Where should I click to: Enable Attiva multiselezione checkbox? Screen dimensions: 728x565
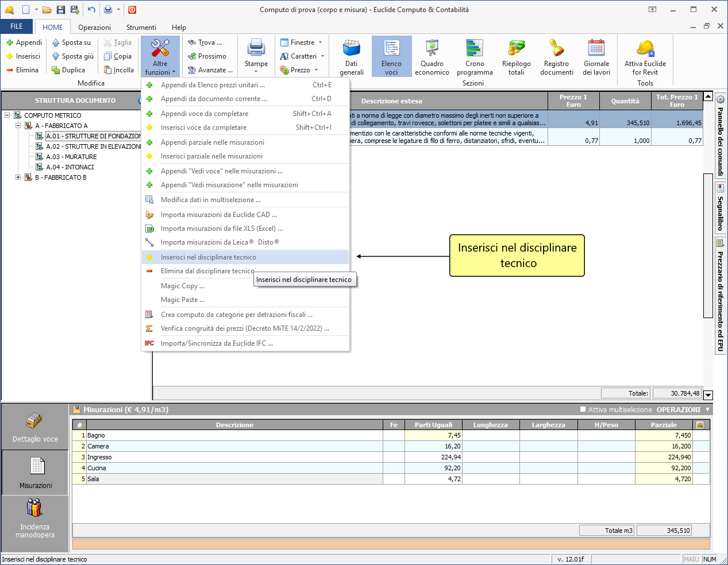pyautogui.click(x=583, y=409)
